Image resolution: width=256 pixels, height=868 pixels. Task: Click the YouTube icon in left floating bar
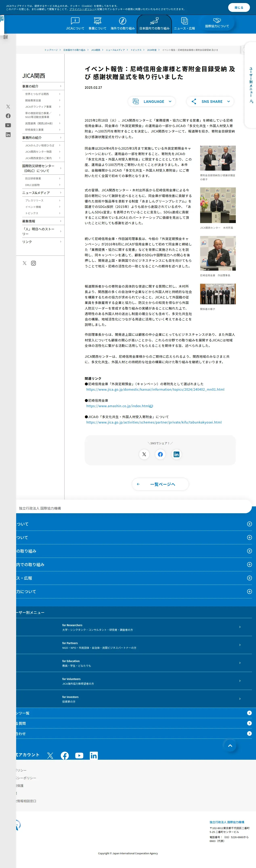(x=8, y=125)
